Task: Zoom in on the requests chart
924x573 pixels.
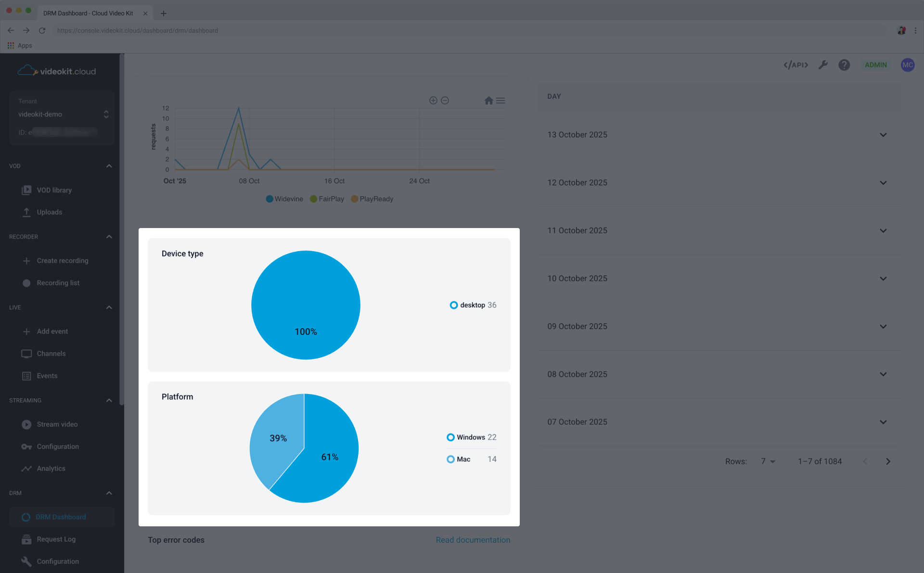Action: point(433,100)
